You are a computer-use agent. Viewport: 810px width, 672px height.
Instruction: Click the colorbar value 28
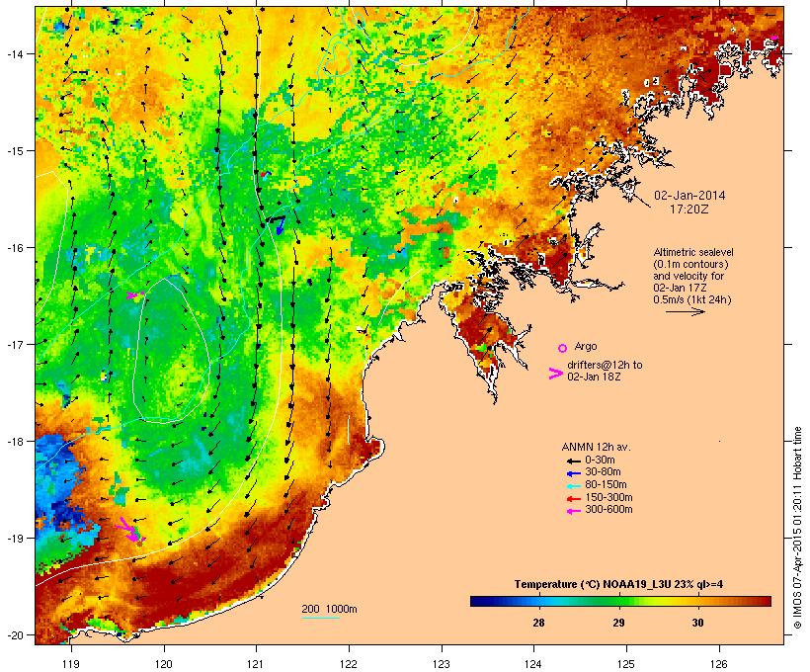point(538,623)
